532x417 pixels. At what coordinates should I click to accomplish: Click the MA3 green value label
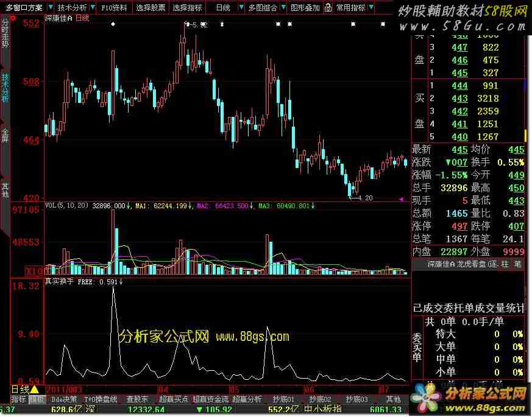[284, 206]
